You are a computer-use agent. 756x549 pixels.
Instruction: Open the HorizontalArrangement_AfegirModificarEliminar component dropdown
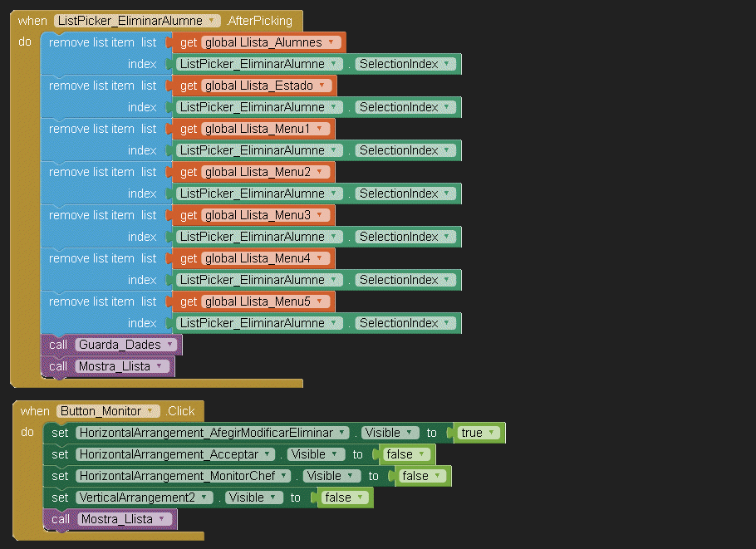340,433
